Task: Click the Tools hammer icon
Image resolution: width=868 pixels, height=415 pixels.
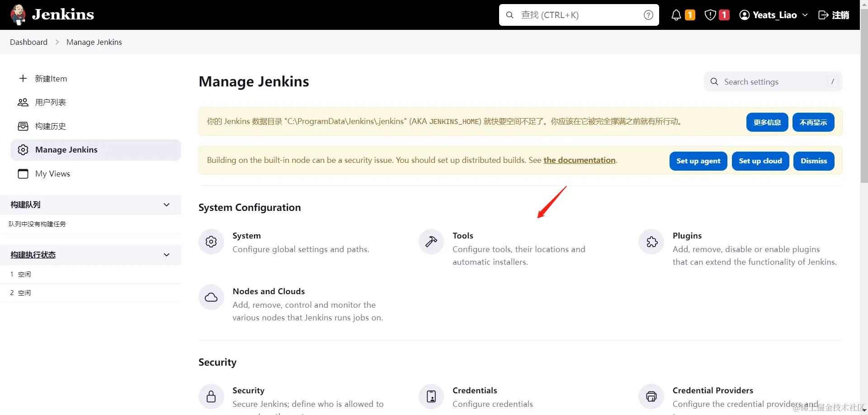Action: (x=431, y=242)
